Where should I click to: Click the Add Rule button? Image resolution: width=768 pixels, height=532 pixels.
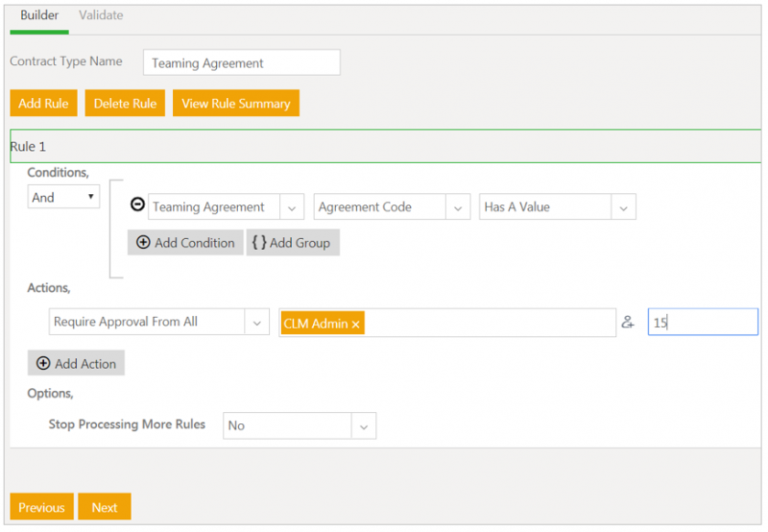pos(43,104)
